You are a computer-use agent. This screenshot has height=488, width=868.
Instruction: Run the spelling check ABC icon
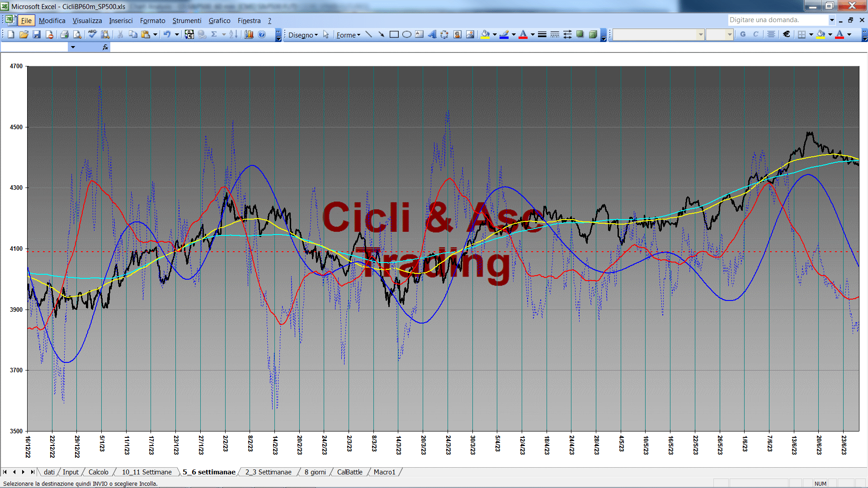pos(92,34)
